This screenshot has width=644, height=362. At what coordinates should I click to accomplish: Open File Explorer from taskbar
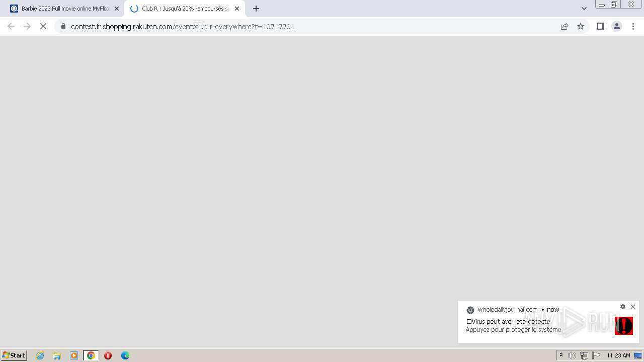(57, 355)
